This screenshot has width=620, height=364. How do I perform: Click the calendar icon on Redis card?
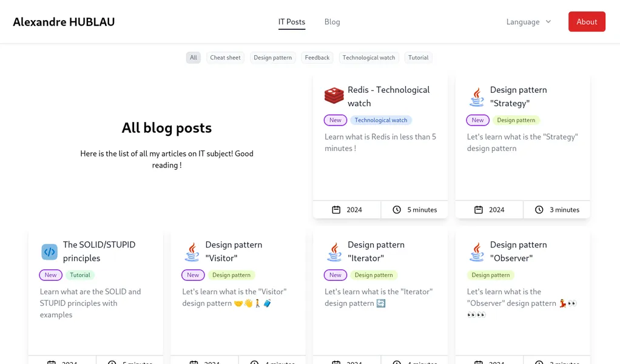point(336,210)
